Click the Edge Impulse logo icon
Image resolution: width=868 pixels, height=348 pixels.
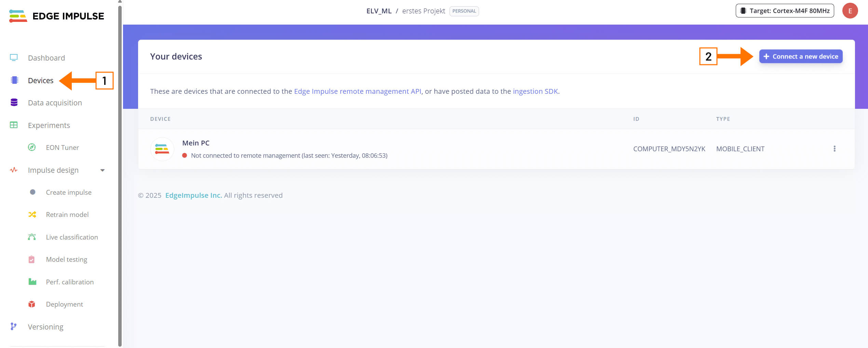(x=18, y=16)
